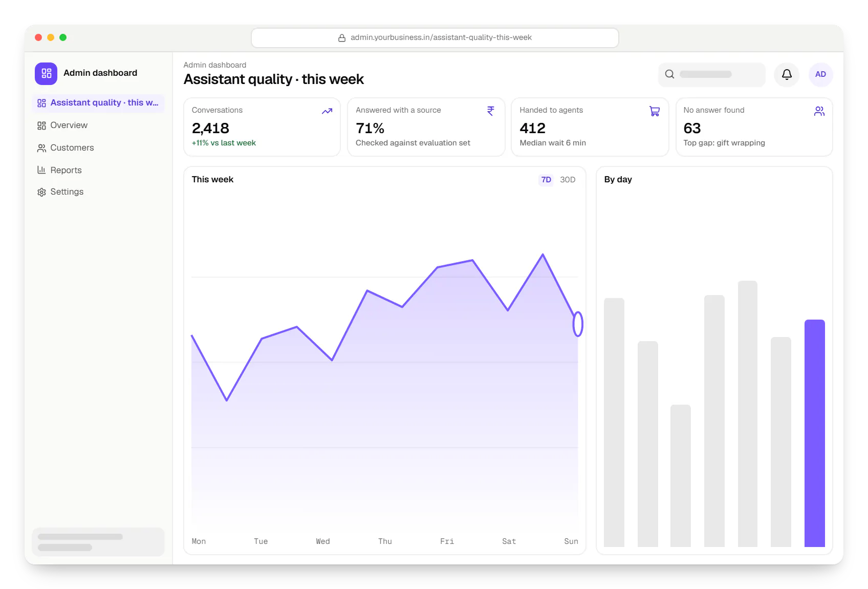Click the Conversations value 2,418

pyautogui.click(x=210, y=128)
